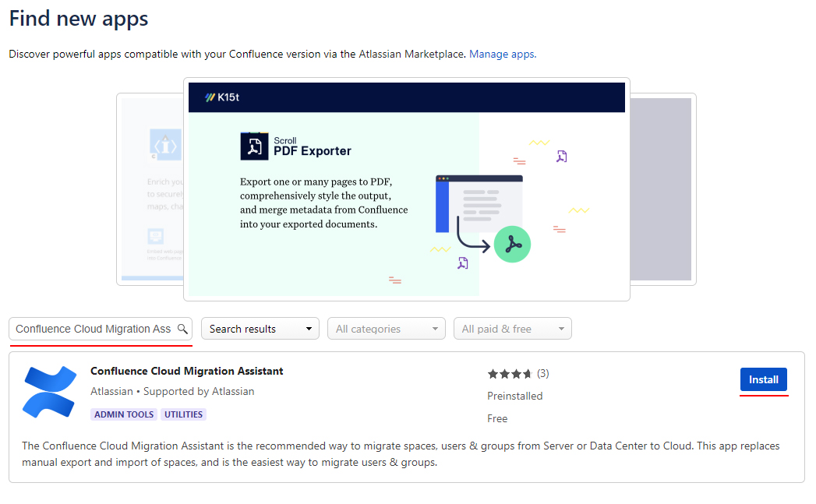Open the Manage apps link
Viewport: 816px width, 504px height.
(x=503, y=54)
